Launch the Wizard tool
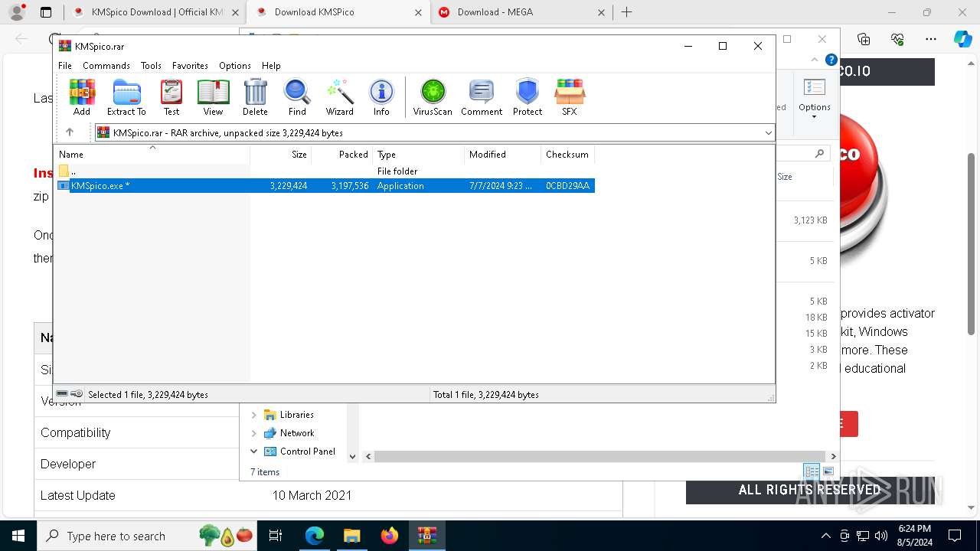This screenshot has width=980, height=551. pos(339,97)
